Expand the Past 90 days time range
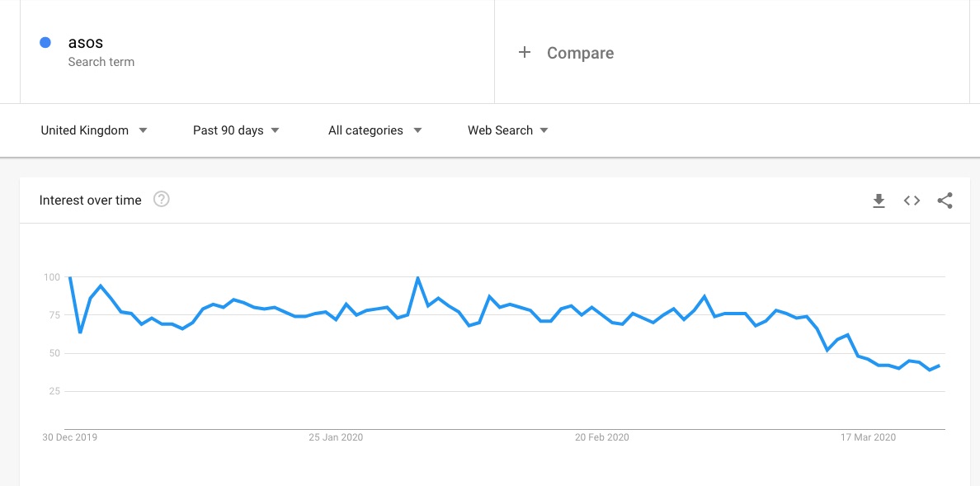 tap(236, 130)
